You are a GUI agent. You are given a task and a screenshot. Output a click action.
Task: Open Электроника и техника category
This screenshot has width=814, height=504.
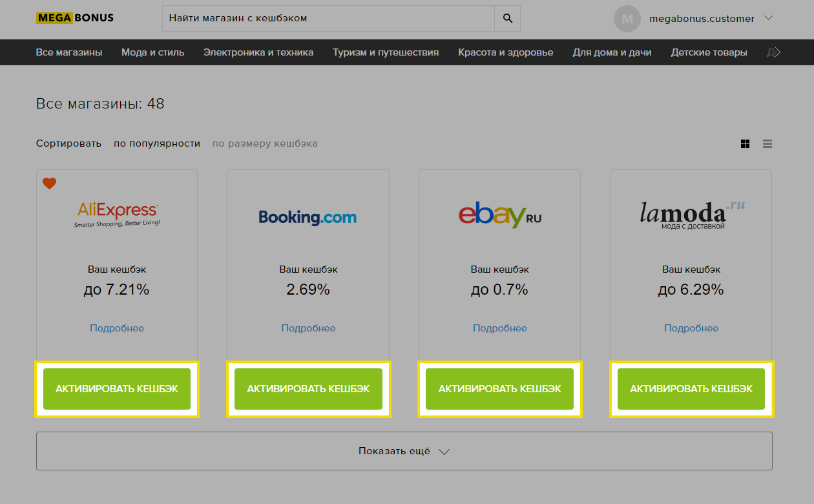tap(258, 52)
